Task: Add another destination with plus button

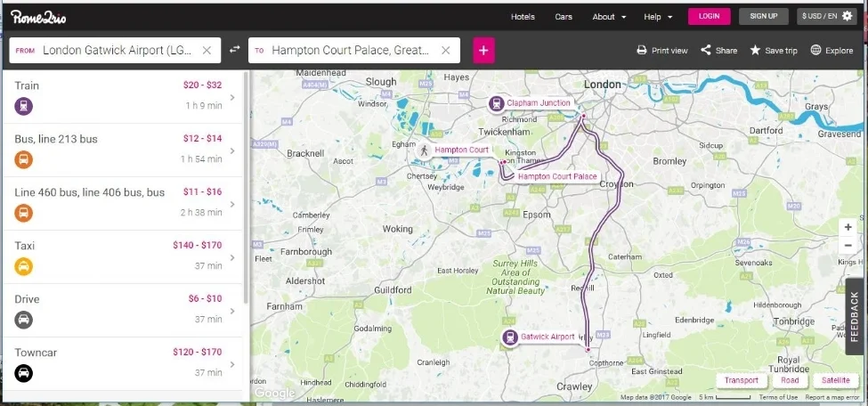Action: coord(483,51)
